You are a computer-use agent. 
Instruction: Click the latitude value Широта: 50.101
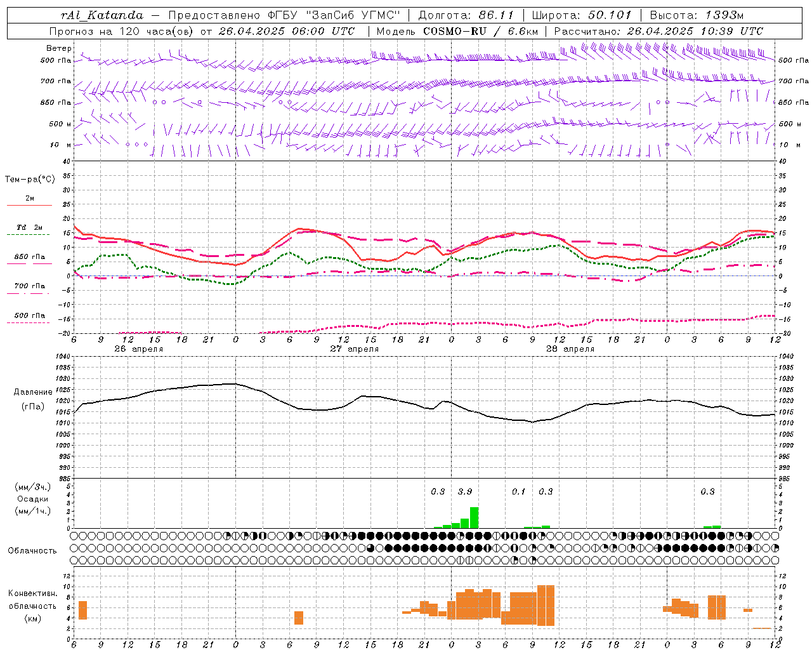[582, 15]
